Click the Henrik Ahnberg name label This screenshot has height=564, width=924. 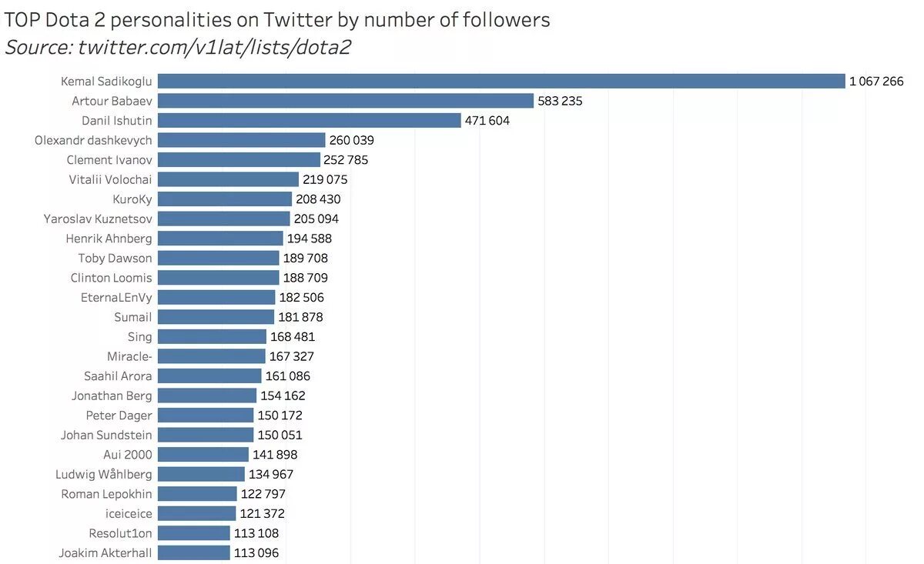coord(109,239)
